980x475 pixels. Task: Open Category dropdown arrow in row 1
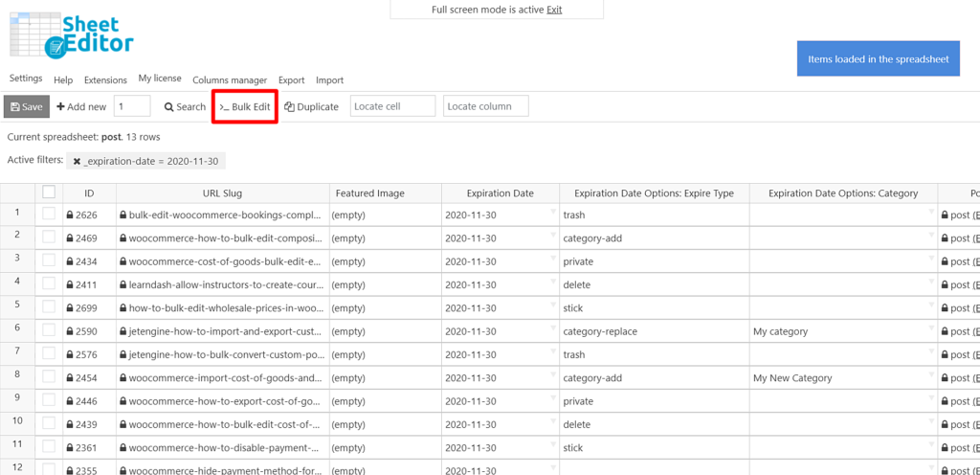coord(932,213)
